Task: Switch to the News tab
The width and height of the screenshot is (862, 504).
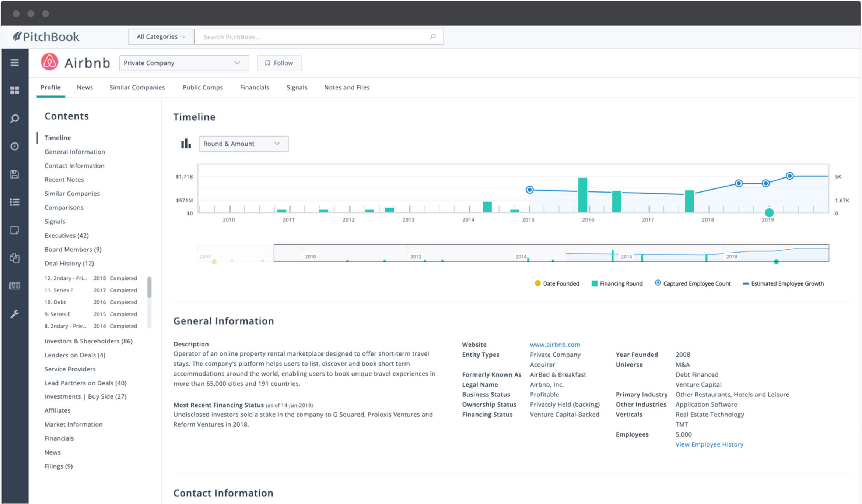Action: point(85,87)
